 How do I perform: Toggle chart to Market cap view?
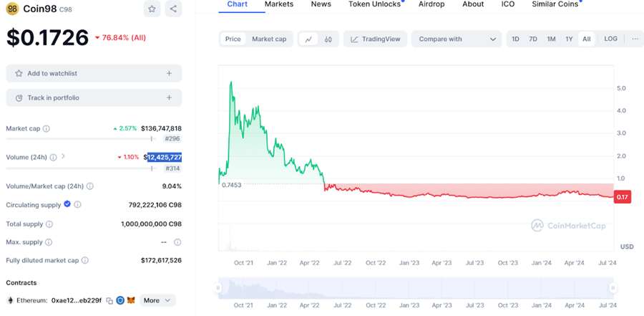[269, 39]
